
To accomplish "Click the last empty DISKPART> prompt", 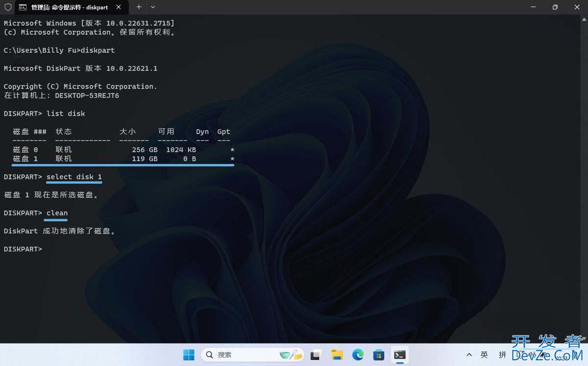I will pyautogui.click(x=23, y=249).
